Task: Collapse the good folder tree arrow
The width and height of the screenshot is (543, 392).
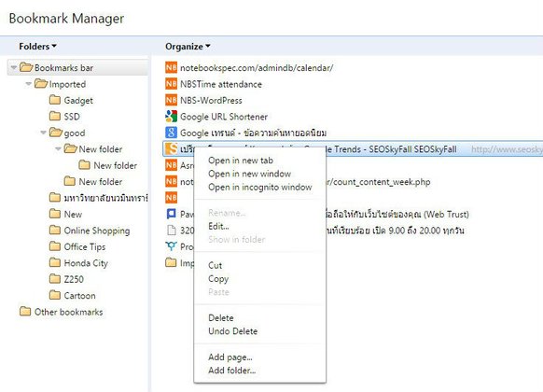Action: point(43,133)
